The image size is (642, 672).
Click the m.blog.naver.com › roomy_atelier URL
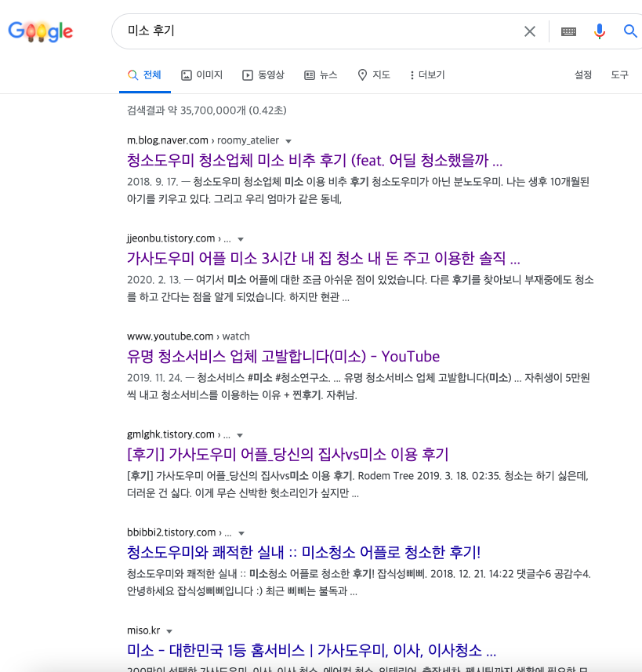[203, 140]
